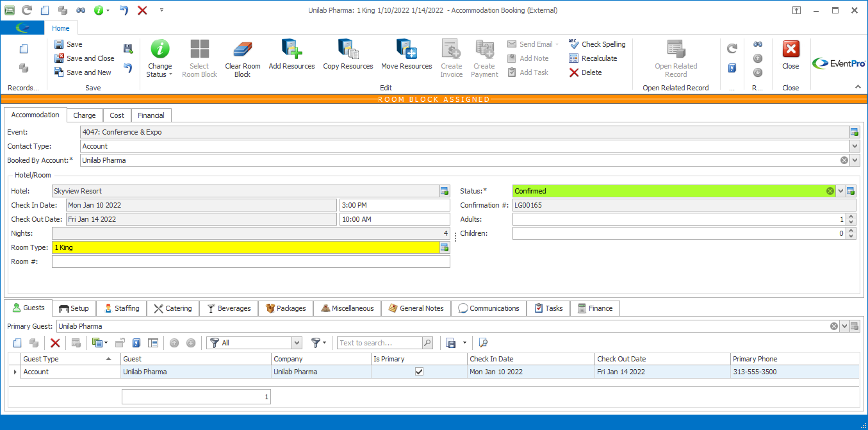This screenshot has height=430, width=868.
Task: Open the Setup tab
Action: click(x=74, y=308)
